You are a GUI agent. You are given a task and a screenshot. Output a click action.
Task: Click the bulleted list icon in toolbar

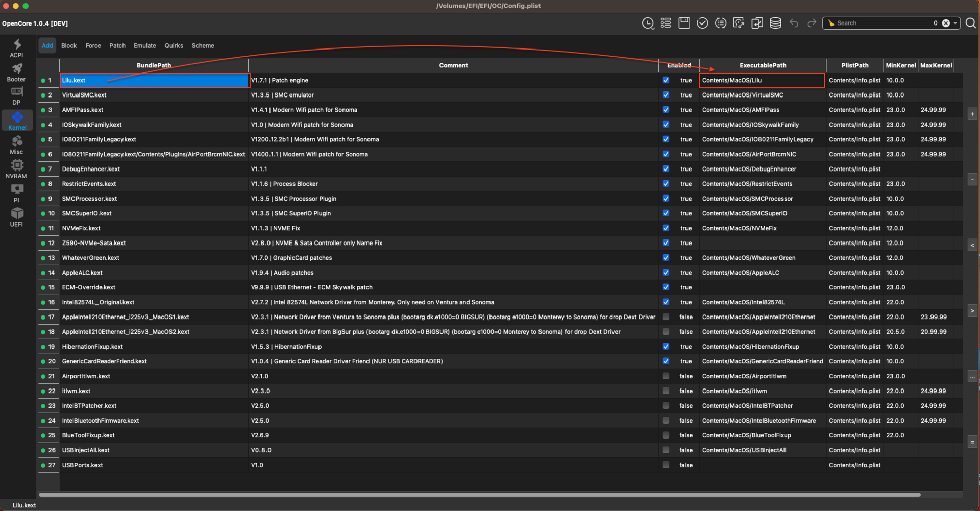[666, 23]
